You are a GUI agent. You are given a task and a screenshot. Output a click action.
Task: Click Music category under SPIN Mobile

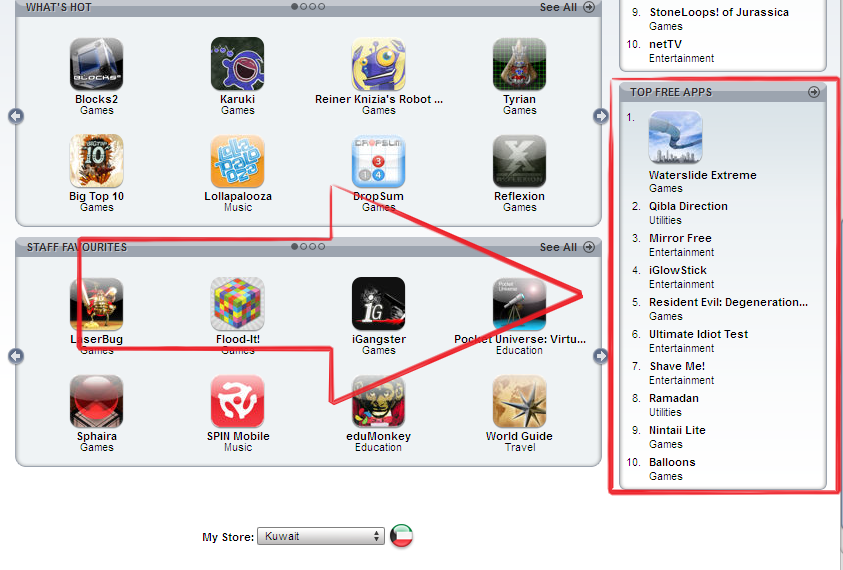(238, 447)
